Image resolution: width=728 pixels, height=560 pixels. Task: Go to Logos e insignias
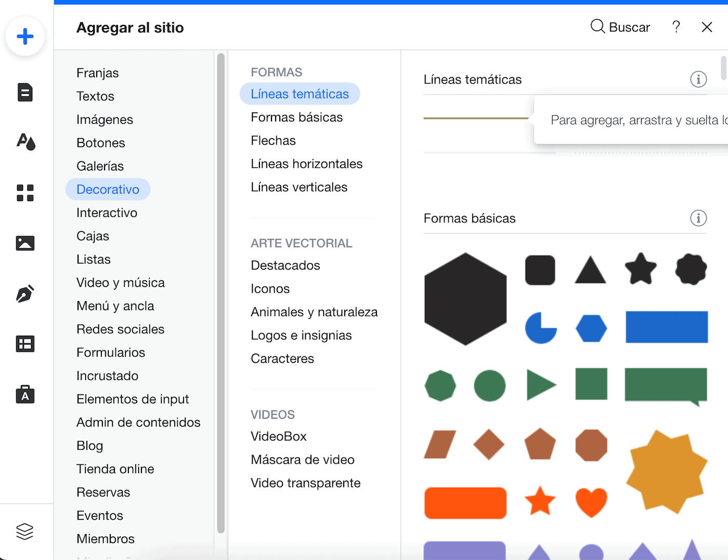pos(301,335)
